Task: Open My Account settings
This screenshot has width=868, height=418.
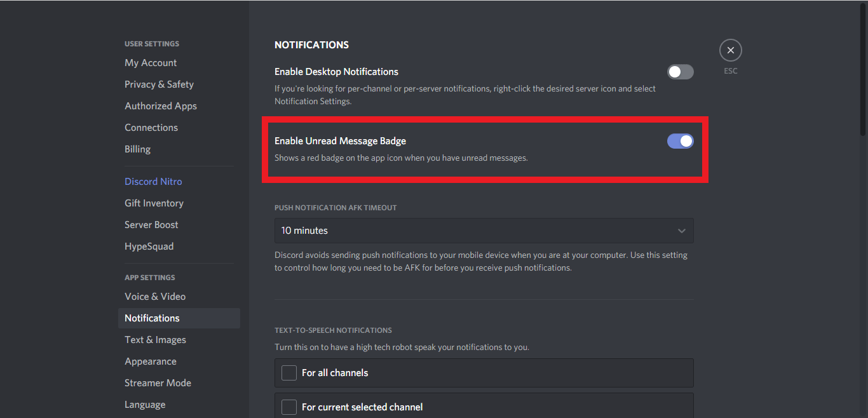Action: tap(151, 63)
